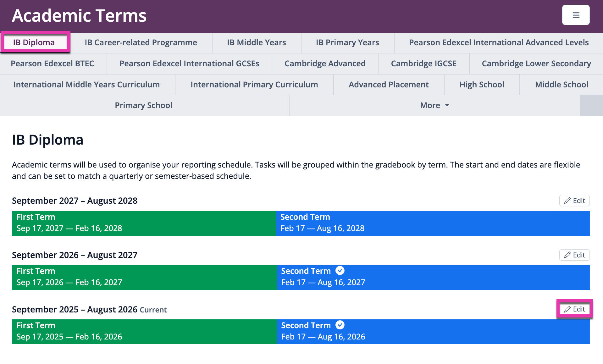Image resolution: width=603 pixels, height=364 pixels.
Task: Open the Pearson Edexcel BTEC tab
Action: coord(53,63)
